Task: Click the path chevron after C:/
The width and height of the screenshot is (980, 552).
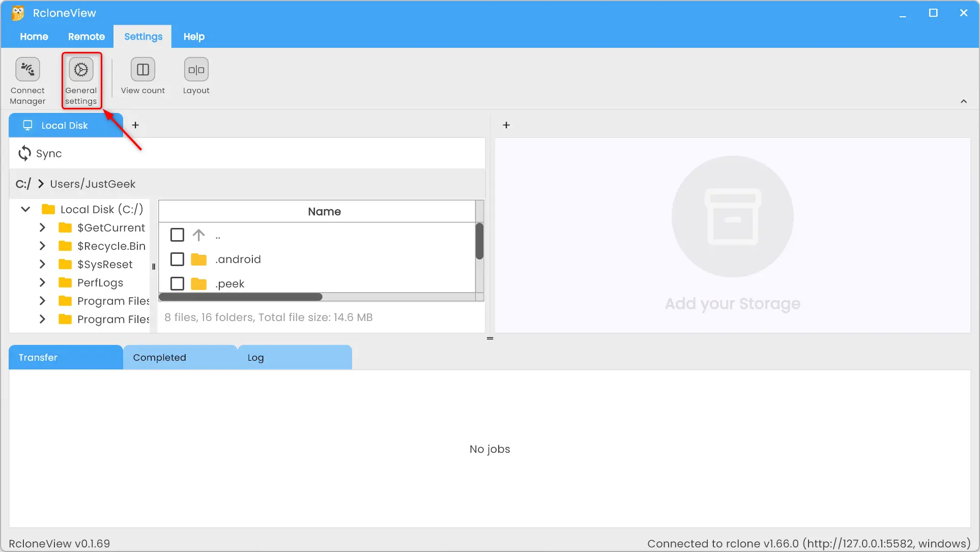Action: point(41,184)
